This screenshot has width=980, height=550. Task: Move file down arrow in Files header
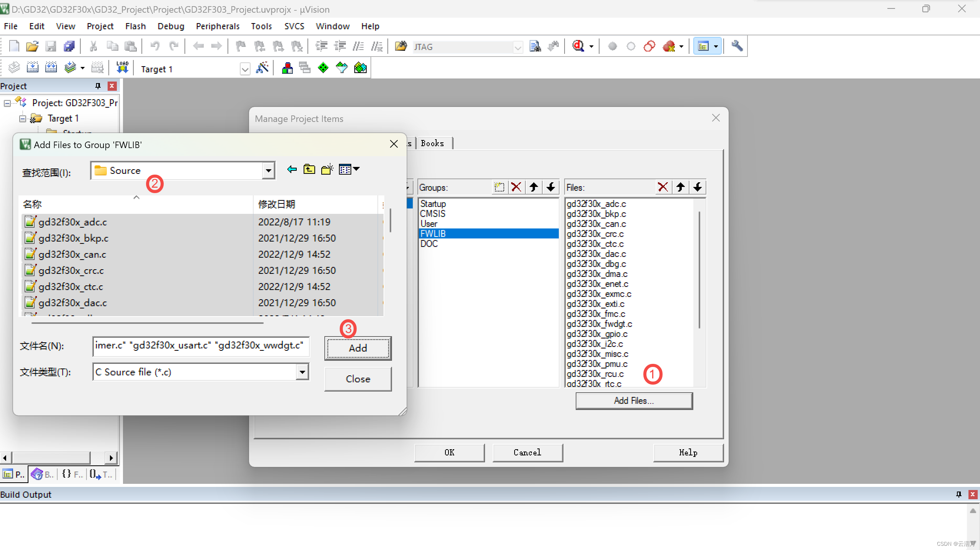coord(698,187)
